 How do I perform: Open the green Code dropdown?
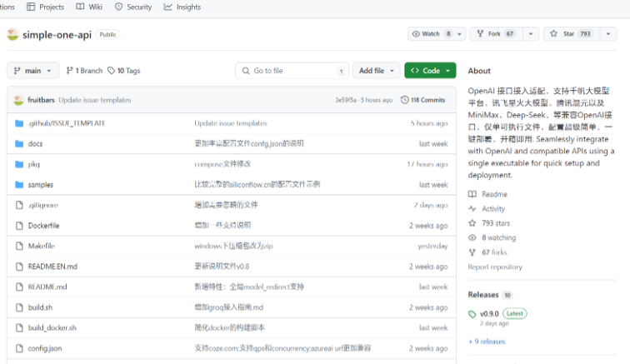(430, 71)
